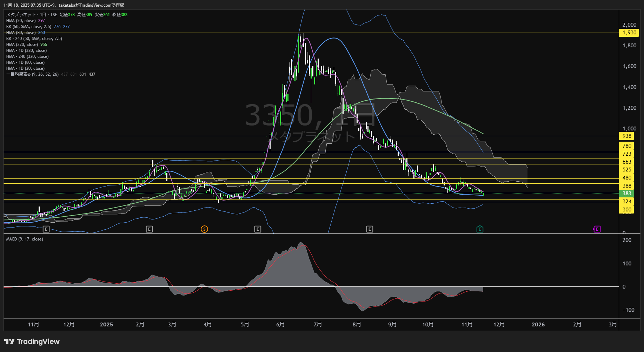
Task: Click the earnings marker near February 2025
Action: coord(149,229)
